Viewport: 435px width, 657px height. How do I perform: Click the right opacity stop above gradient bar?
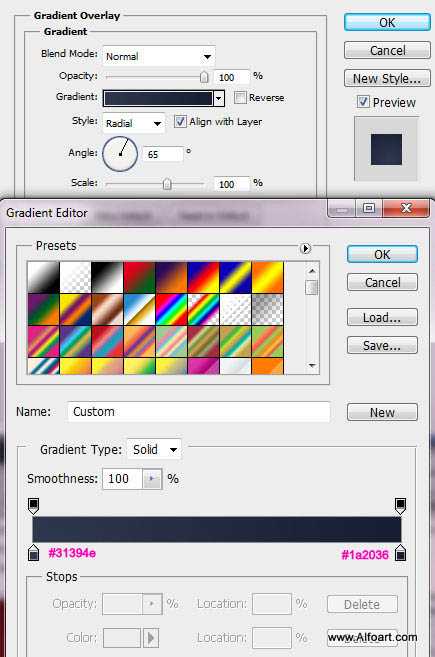tap(400, 506)
